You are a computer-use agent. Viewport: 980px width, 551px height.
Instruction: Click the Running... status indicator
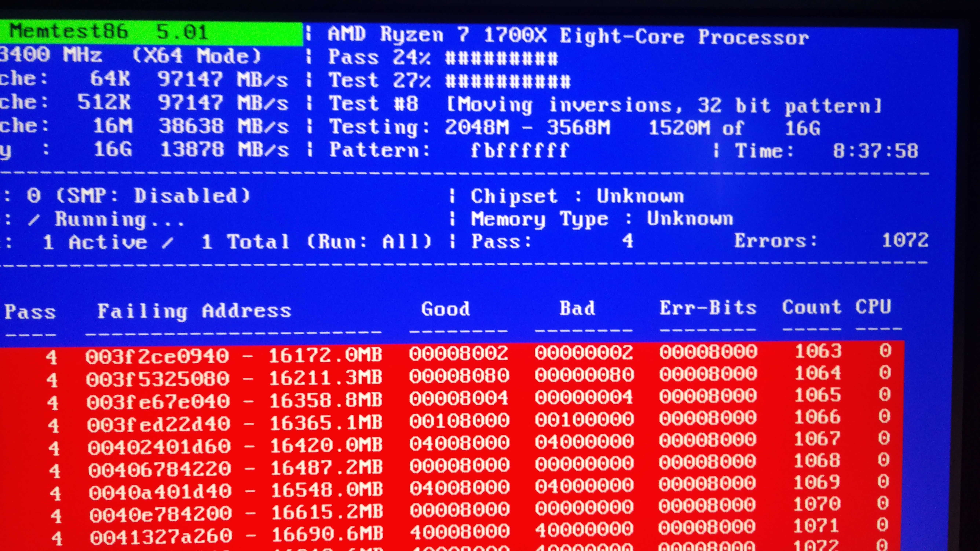point(119,219)
